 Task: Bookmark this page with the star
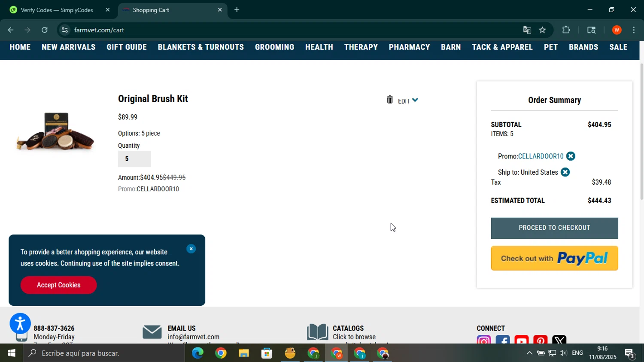point(543,30)
